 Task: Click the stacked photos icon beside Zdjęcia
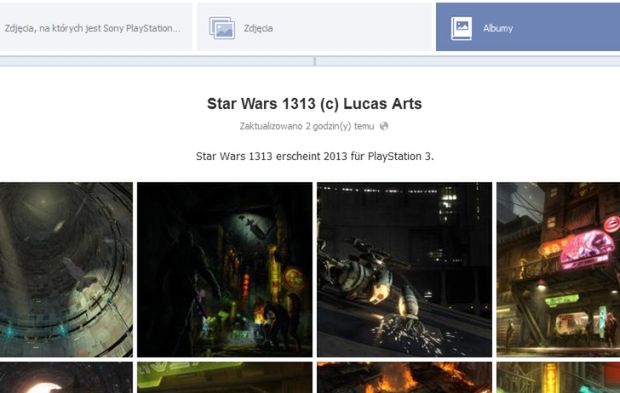222,28
